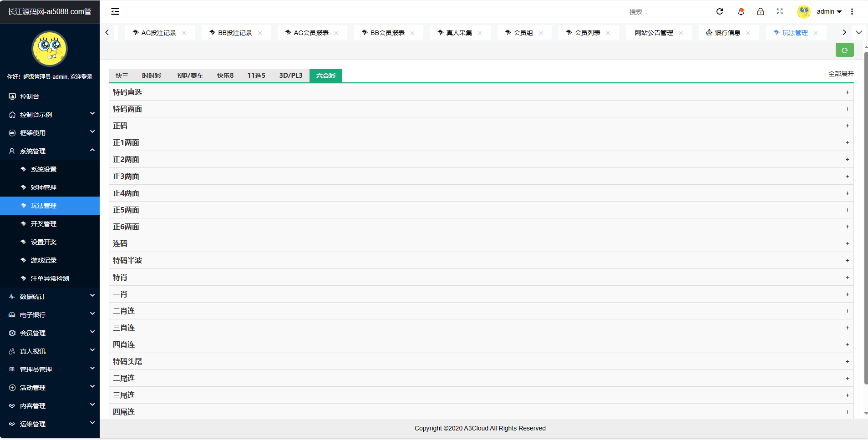Open the notification bell icon
The image size is (868, 440).
point(741,11)
